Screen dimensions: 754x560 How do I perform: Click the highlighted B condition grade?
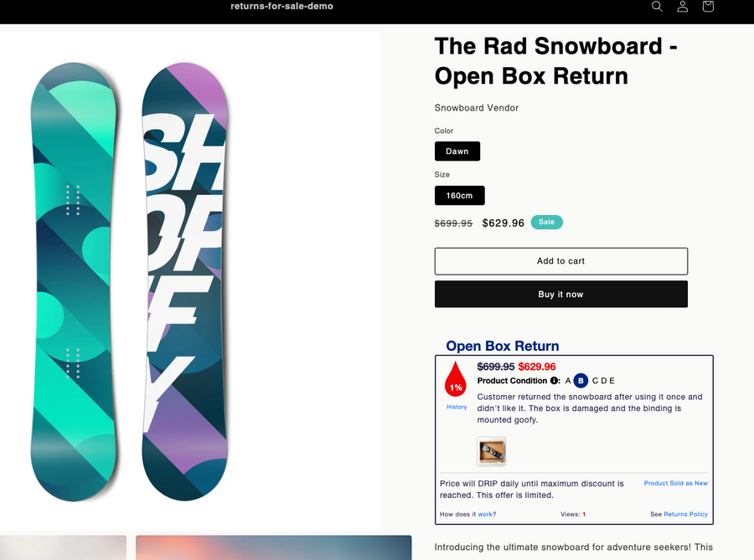(x=581, y=381)
